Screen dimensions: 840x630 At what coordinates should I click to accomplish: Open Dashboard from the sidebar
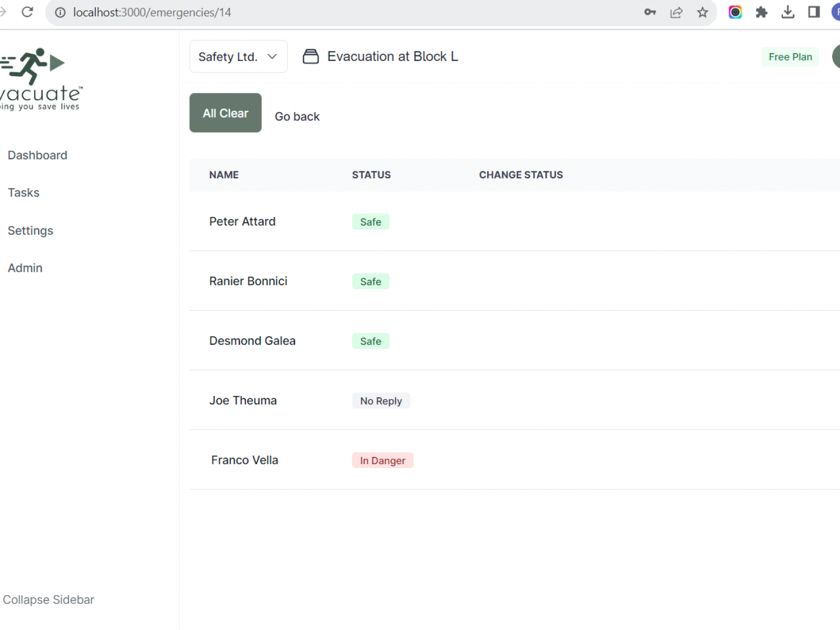tap(38, 155)
